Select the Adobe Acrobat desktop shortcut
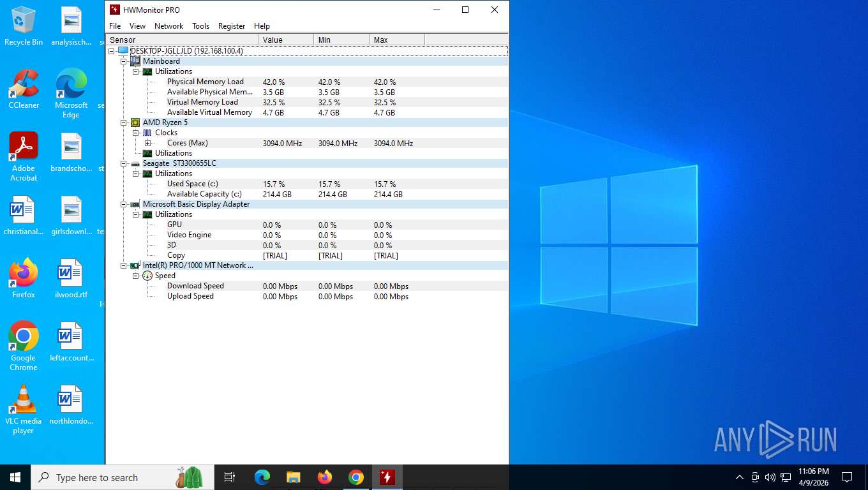 coord(24,157)
